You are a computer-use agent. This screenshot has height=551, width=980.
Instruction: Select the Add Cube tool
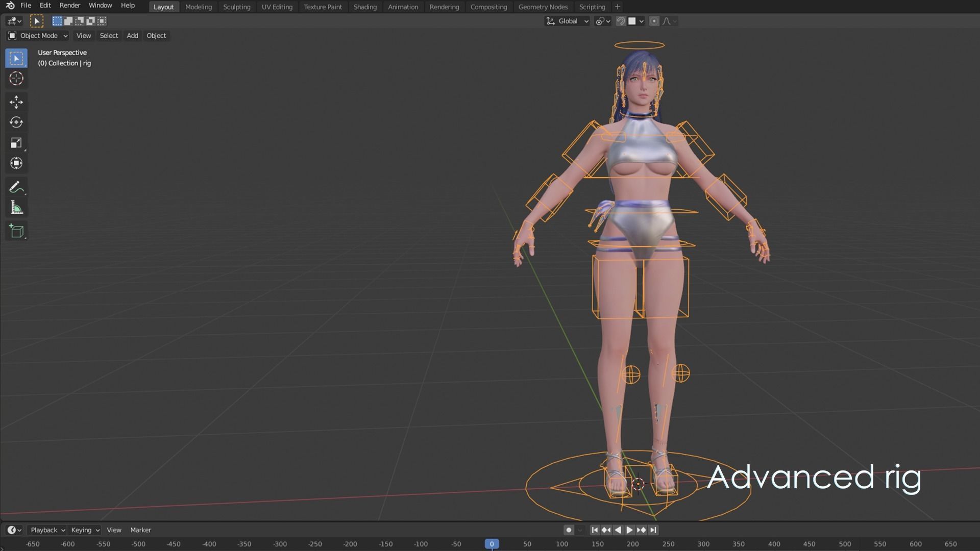[x=16, y=231]
